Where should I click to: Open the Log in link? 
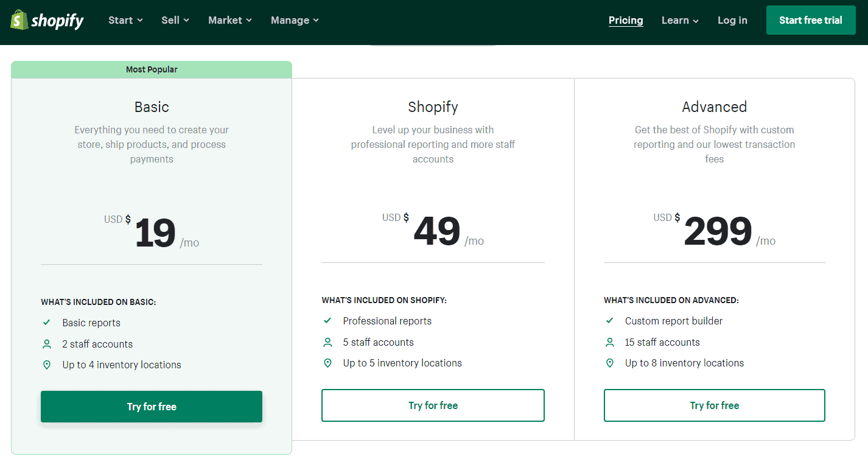732,20
